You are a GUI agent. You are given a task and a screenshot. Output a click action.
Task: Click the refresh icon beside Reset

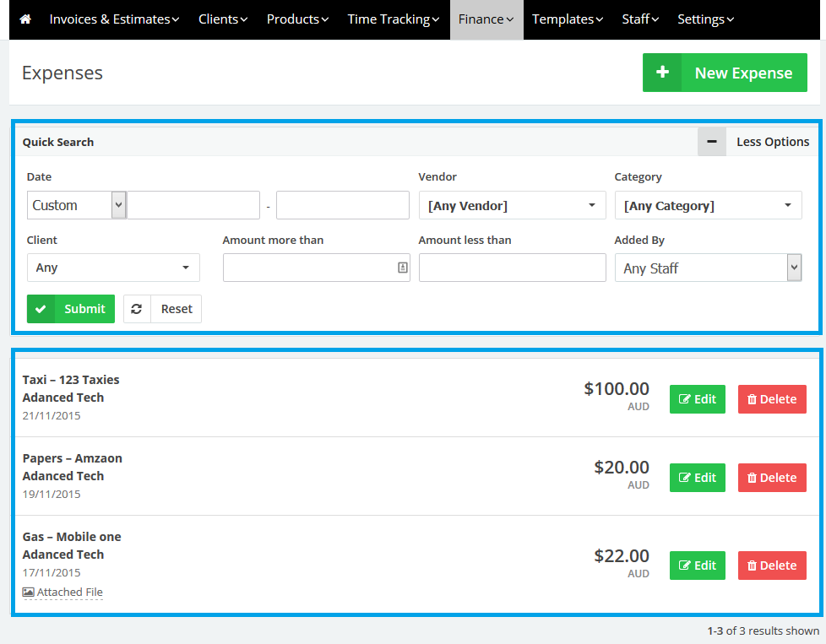[x=137, y=309]
